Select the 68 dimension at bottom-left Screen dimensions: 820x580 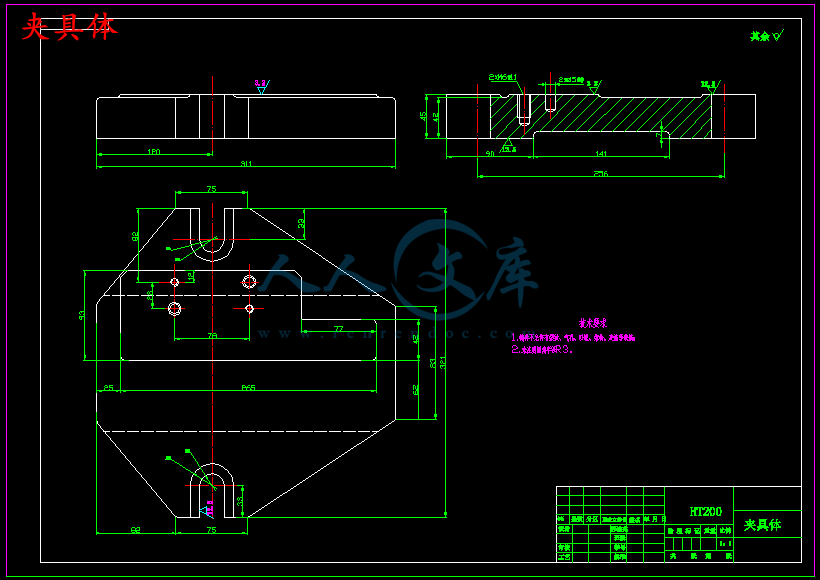click(x=135, y=530)
